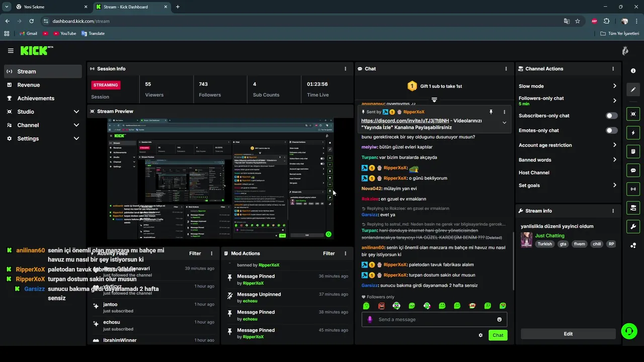Open Account age restriction options
Screen dimensions: 644x362
pyautogui.click(x=568, y=145)
